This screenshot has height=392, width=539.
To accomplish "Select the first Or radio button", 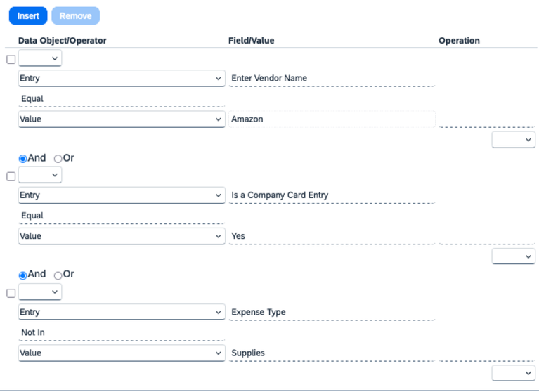I will [x=58, y=159].
